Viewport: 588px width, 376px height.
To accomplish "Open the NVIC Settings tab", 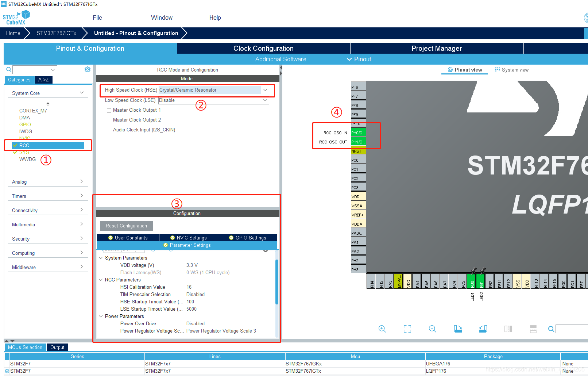I will point(189,238).
